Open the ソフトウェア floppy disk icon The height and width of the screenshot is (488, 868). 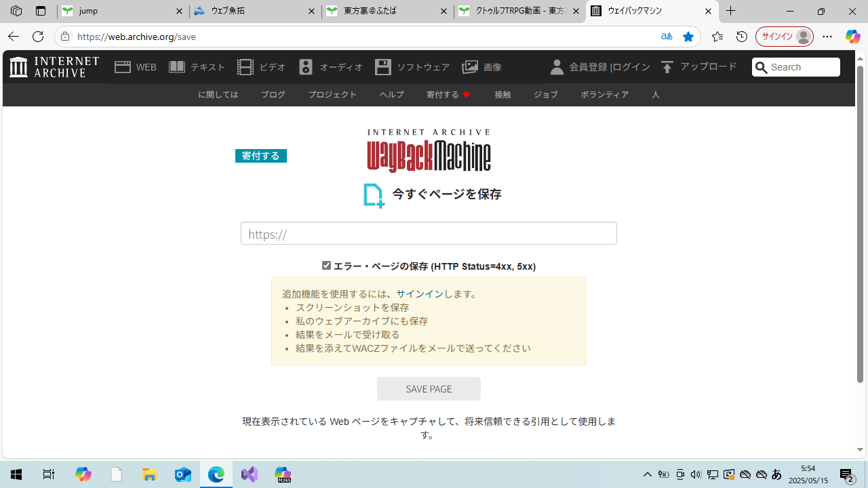click(x=383, y=67)
